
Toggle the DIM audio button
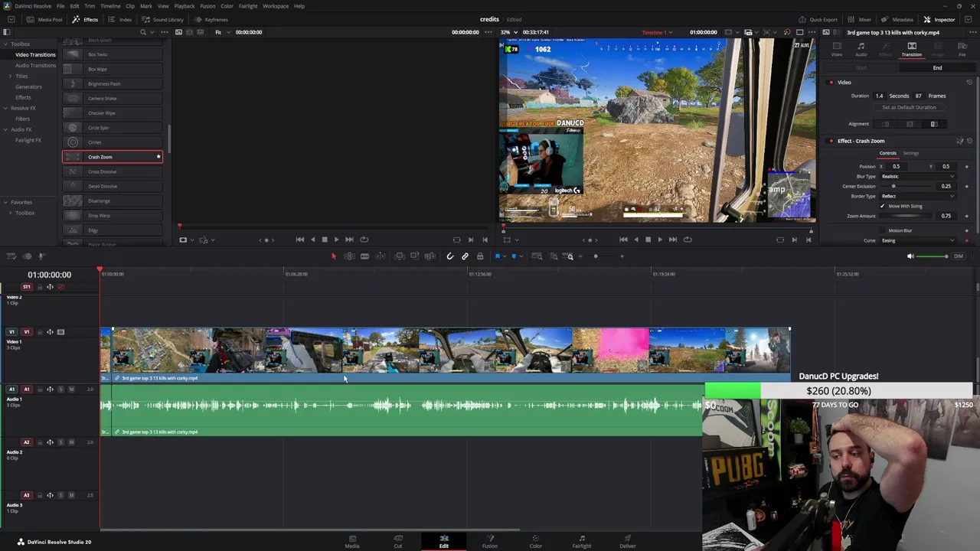pos(958,256)
